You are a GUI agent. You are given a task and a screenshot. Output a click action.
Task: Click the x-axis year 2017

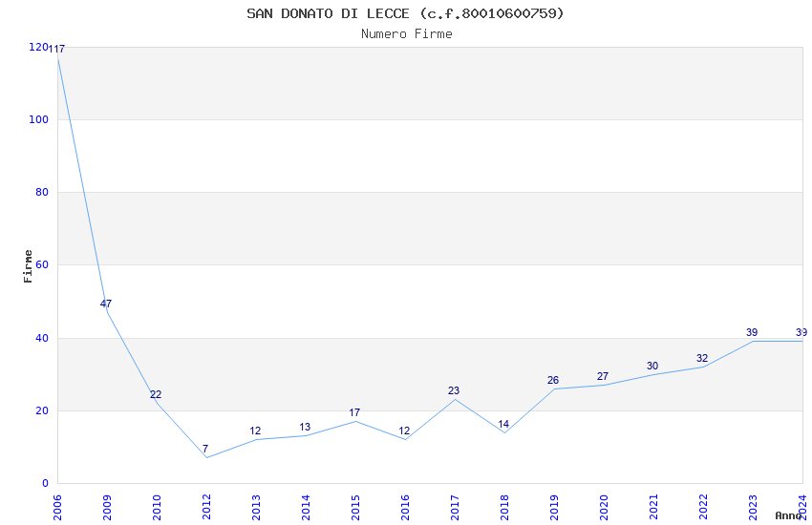(455, 508)
